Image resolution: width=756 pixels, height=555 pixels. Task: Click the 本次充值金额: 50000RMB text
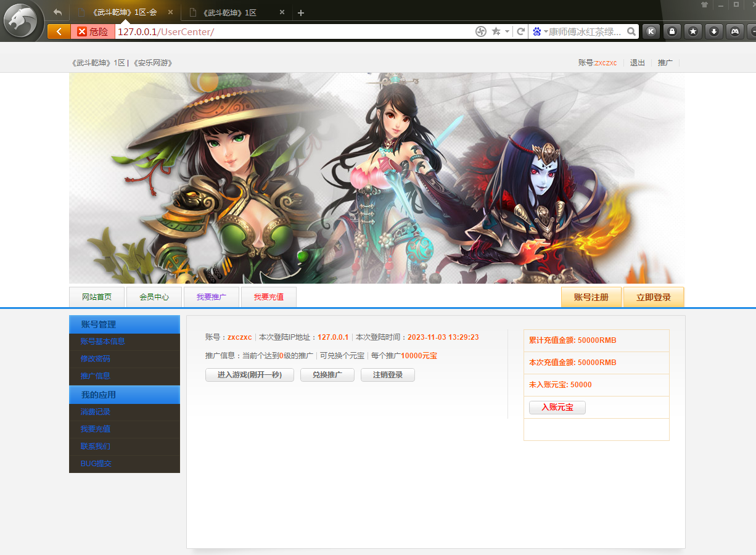[x=573, y=363]
